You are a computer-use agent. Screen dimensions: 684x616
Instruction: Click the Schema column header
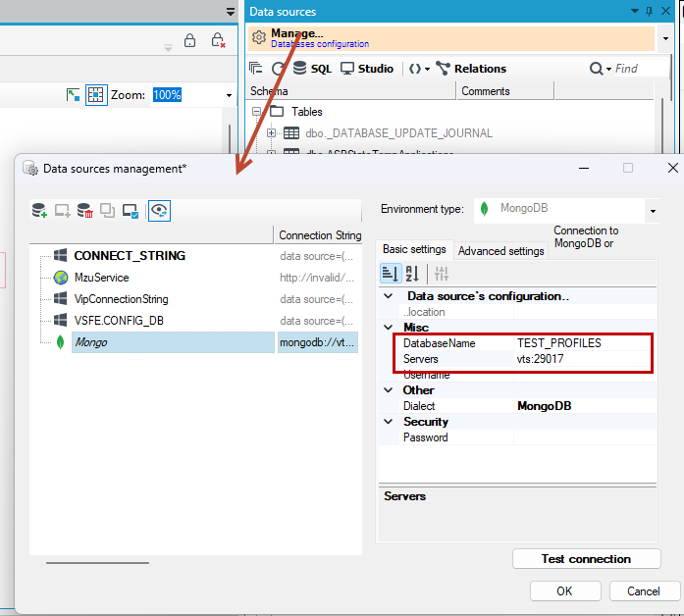pyautogui.click(x=351, y=91)
